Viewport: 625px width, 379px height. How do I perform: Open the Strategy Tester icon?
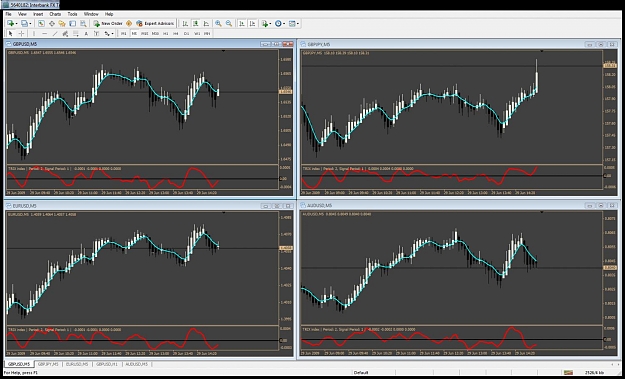[83, 24]
